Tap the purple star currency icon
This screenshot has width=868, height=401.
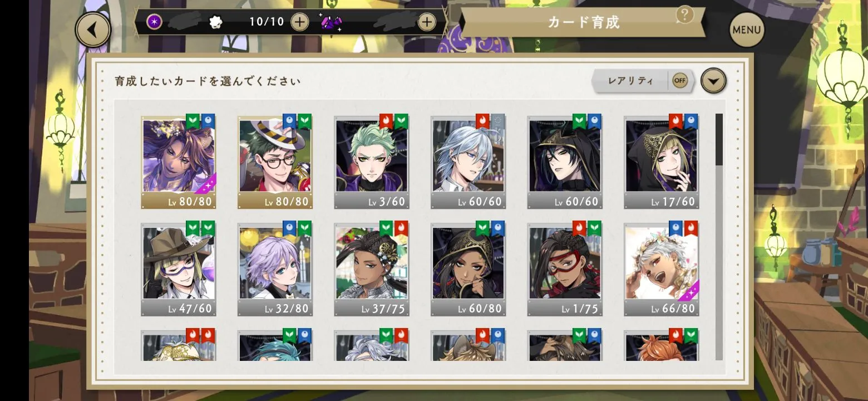(x=154, y=22)
